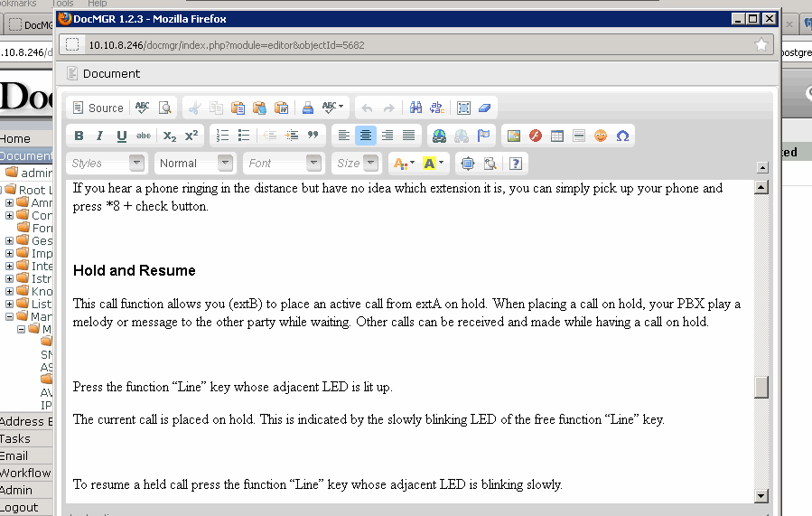Image resolution: width=812 pixels, height=516 pixels.
Task: Open Admin in the background sidebar
Action: 16,490
